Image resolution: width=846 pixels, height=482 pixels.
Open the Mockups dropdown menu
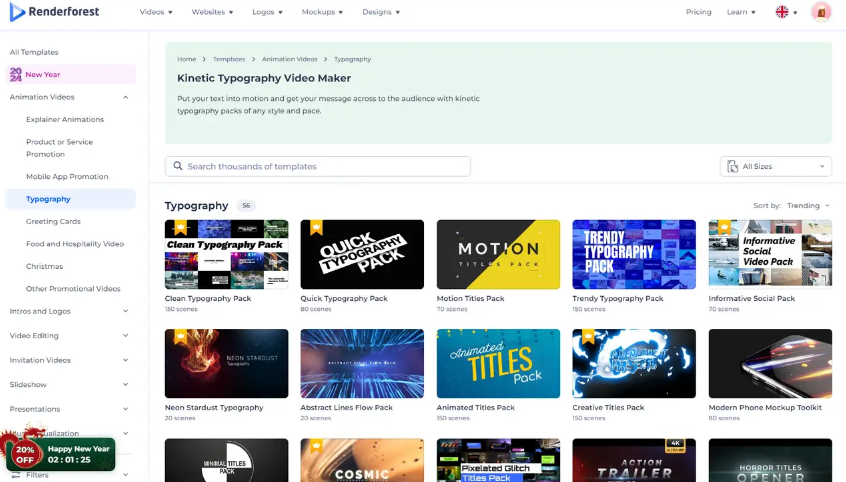click(322, 12)
